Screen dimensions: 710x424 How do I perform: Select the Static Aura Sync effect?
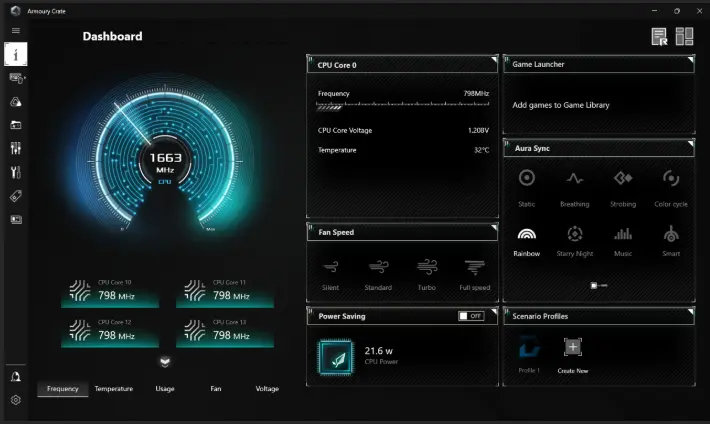tap(526, 179)
